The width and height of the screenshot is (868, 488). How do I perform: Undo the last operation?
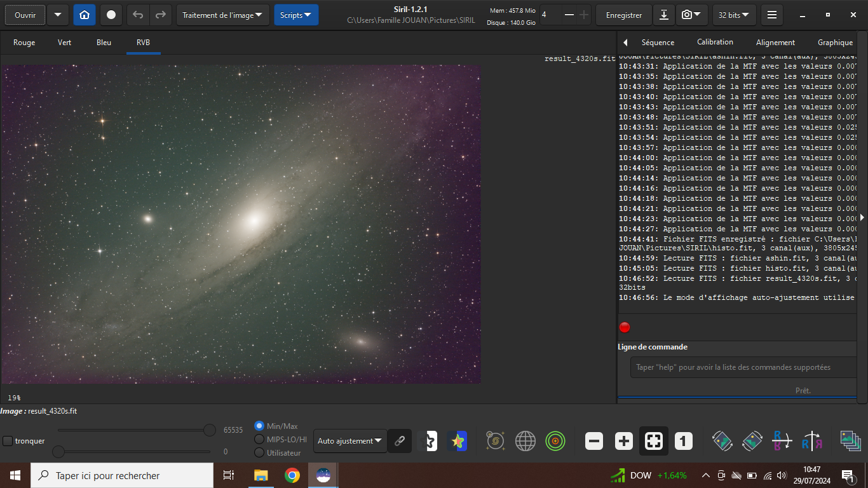point(138,15)
